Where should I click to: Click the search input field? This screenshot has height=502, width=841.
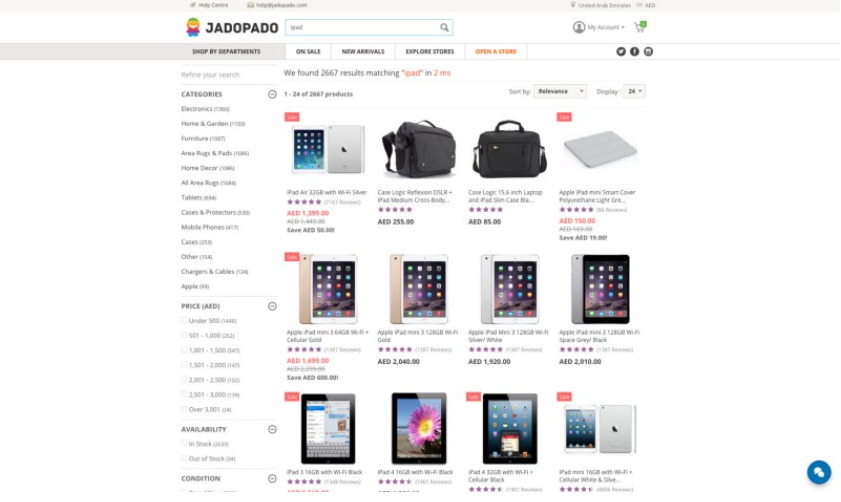point(363,27)
